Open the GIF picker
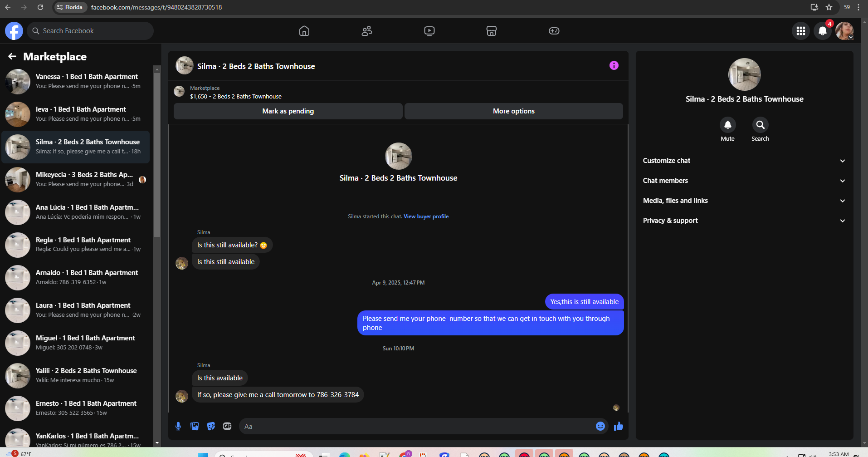This screenshot has height=457, width=868. tap(227, 426)
